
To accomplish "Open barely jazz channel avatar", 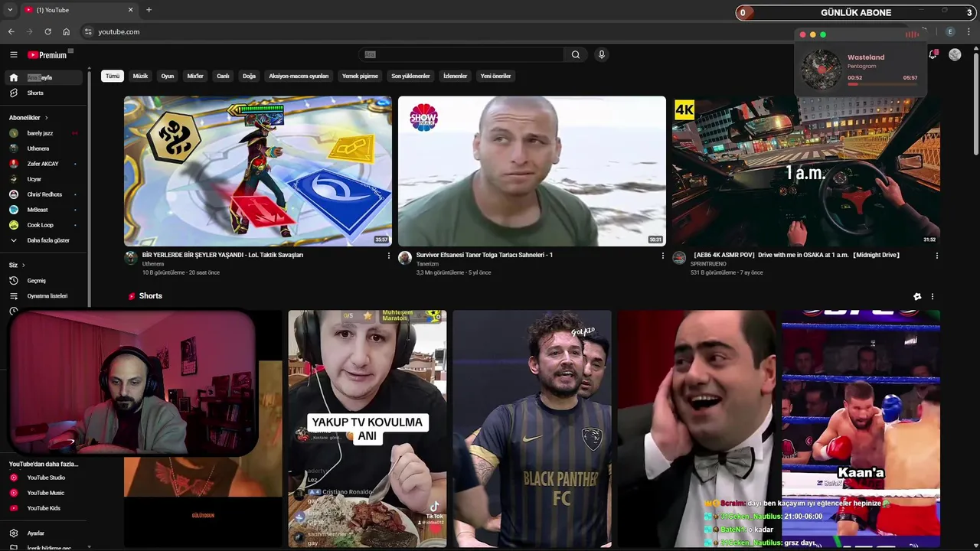I will pos(14,133).
